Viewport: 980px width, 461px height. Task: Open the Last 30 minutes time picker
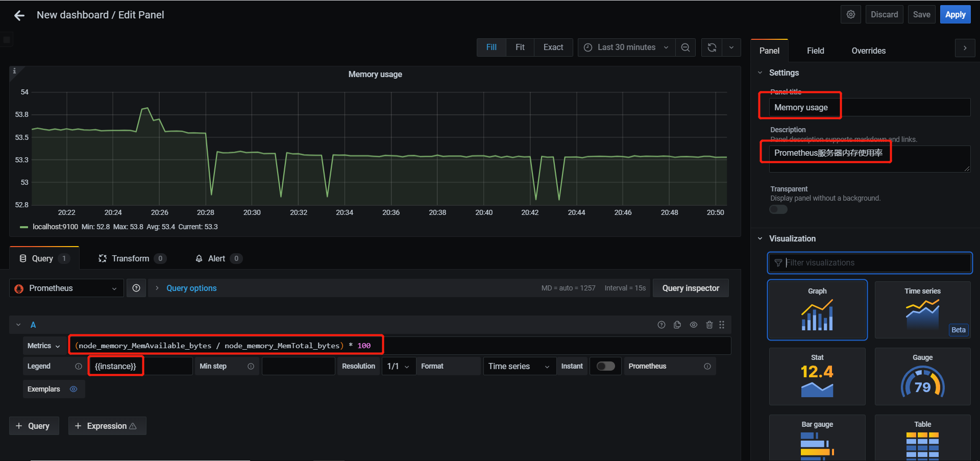(626, 47)
